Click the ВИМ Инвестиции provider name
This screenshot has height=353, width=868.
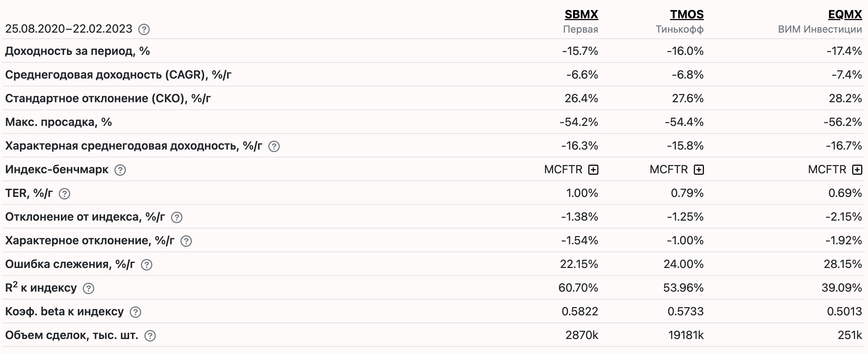820,29
